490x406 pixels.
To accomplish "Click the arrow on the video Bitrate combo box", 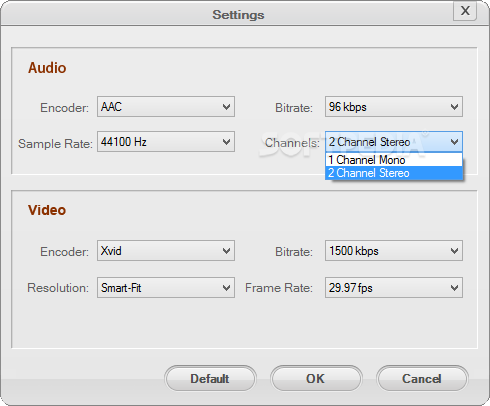I will coord(454,251).
